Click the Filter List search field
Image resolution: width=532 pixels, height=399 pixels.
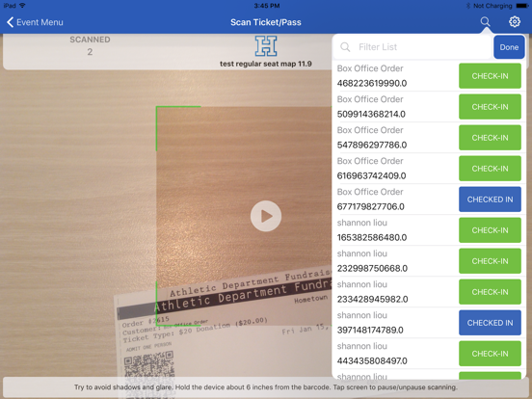coord(412,47)
